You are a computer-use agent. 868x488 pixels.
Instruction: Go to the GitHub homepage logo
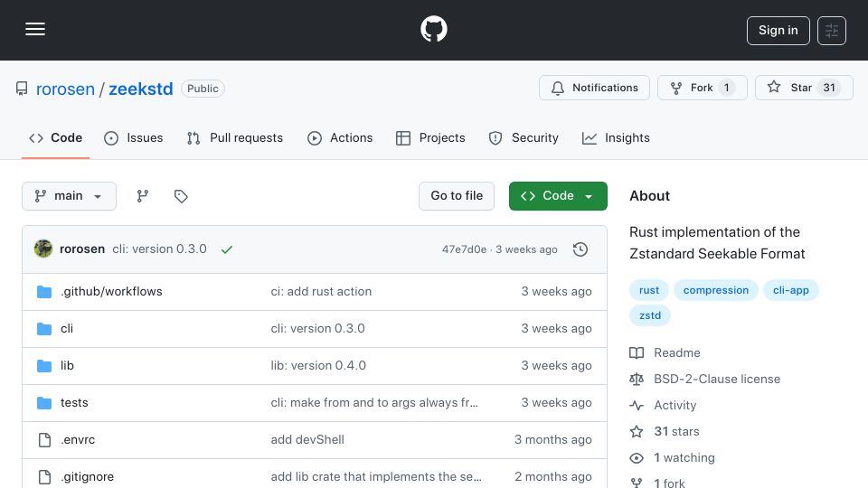433,29
